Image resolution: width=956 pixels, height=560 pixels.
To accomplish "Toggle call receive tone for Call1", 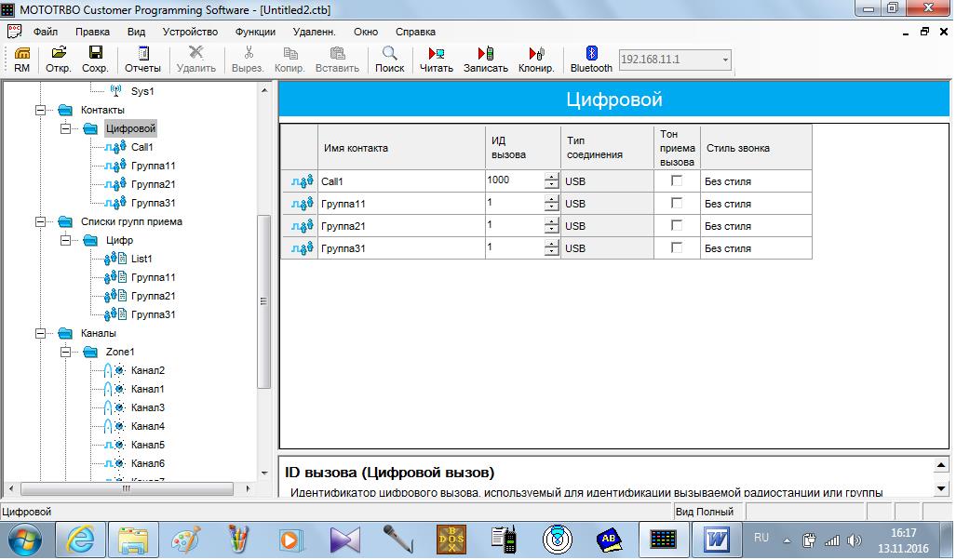I will pos(676,181).
